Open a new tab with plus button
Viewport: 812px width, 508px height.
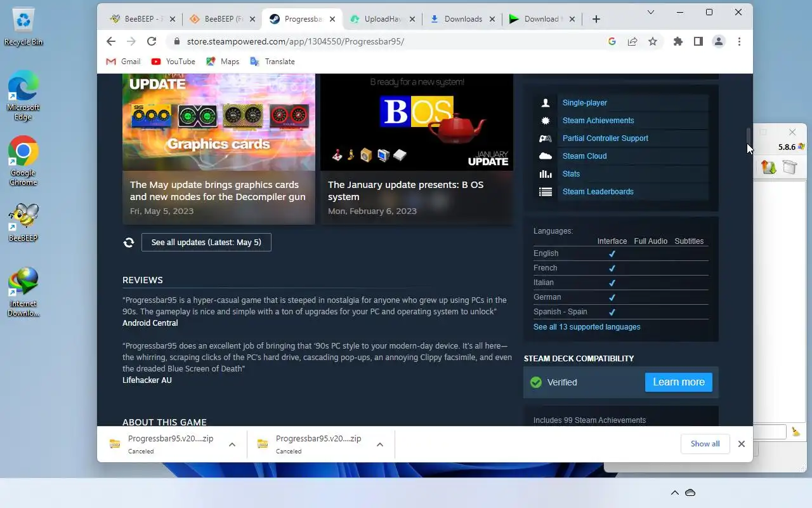click(x=596, y=19)
